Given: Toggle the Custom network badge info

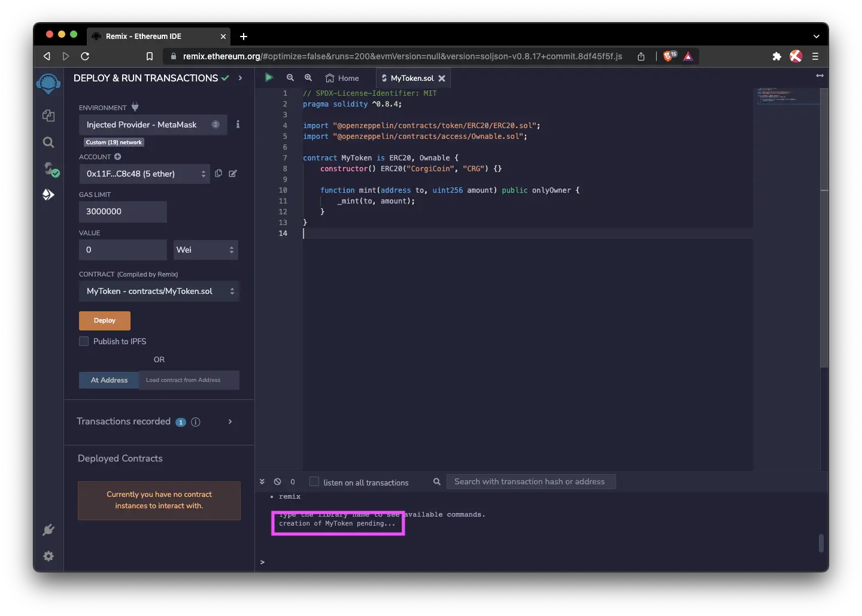Looking at the screenshot, I should (x=114, y=142).
